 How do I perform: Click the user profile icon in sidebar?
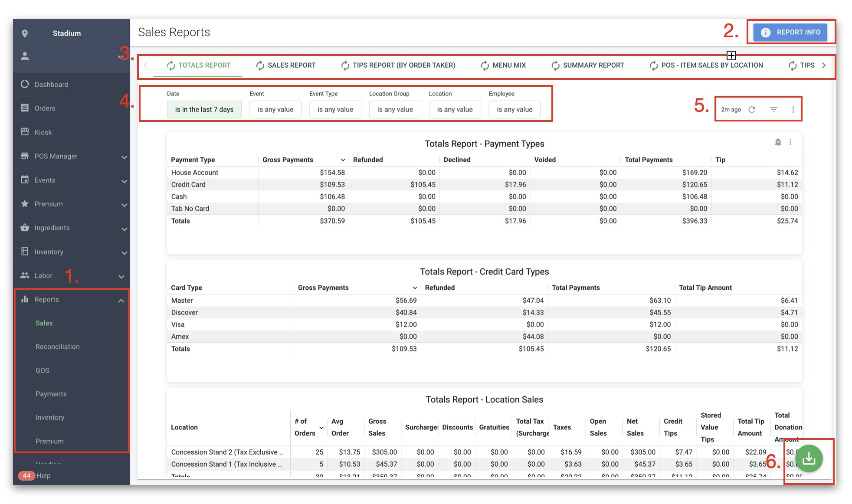[x=25, y=56]
